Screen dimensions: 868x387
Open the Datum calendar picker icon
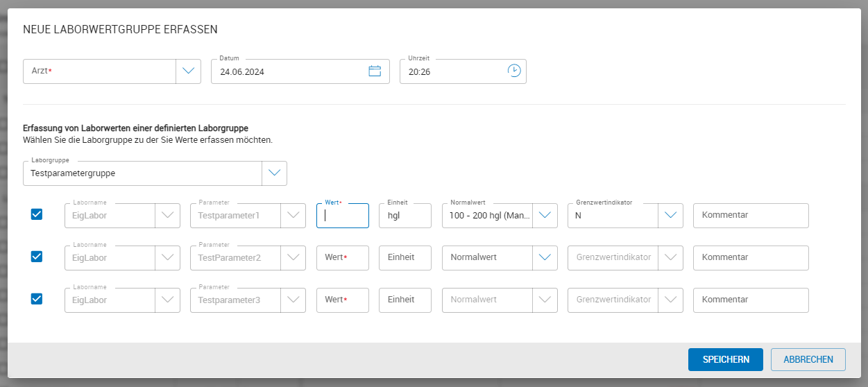tap(375, 71)
